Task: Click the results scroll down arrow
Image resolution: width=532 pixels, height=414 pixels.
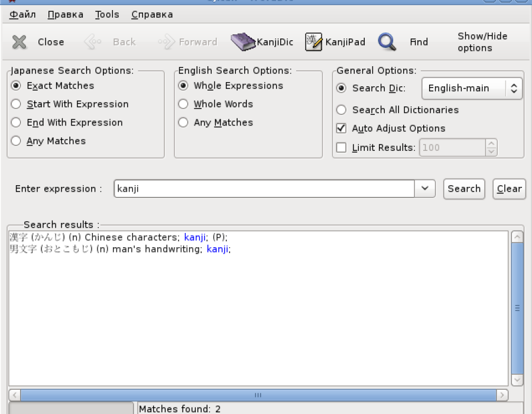Action: pyautogui.click(x=517, y=380)
